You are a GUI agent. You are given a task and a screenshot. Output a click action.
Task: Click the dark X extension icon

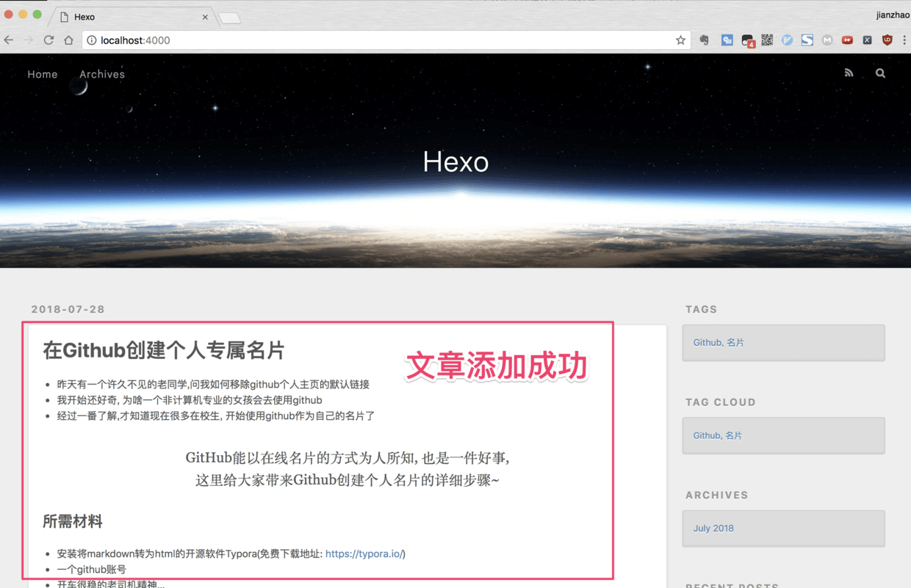867,40
